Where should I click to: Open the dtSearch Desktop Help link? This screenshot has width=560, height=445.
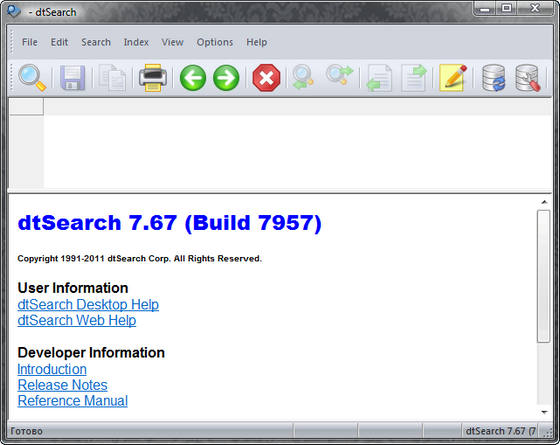tap(88, 305)
